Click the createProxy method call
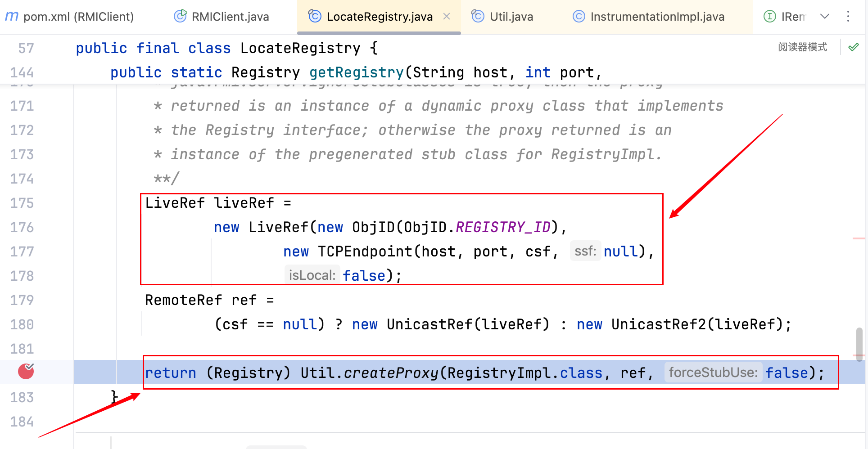Screen dimensions: 868x449 (x=391, y=373)
